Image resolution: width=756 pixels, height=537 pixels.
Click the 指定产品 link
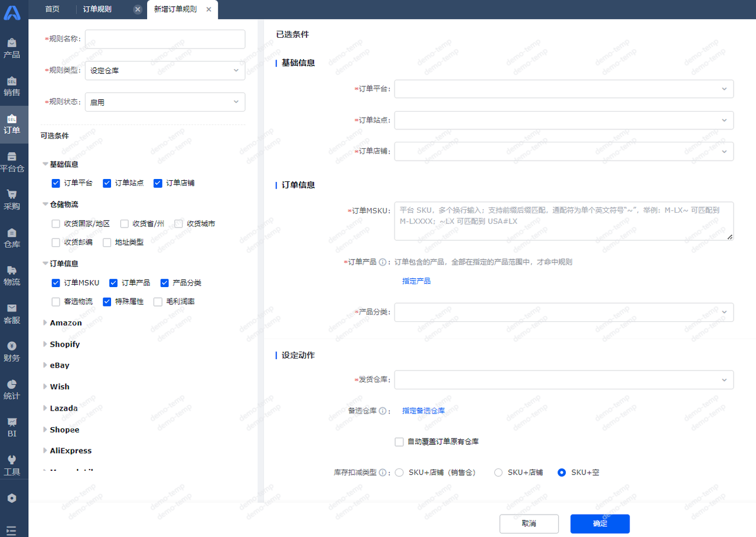click(x=416, y=281)
